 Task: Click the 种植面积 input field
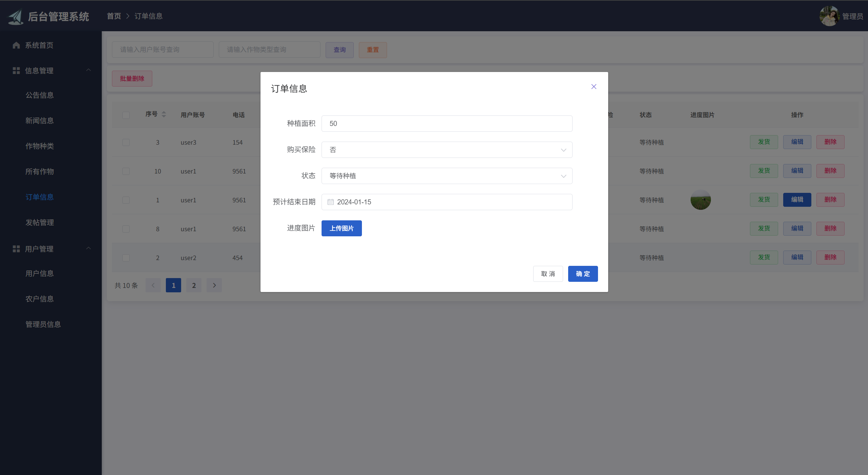click(x=446, y=124)
